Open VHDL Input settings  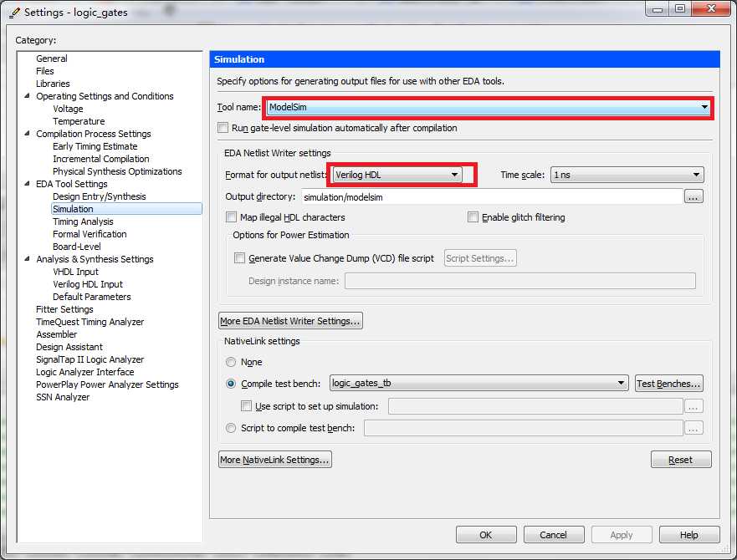(x=75, y=272)
